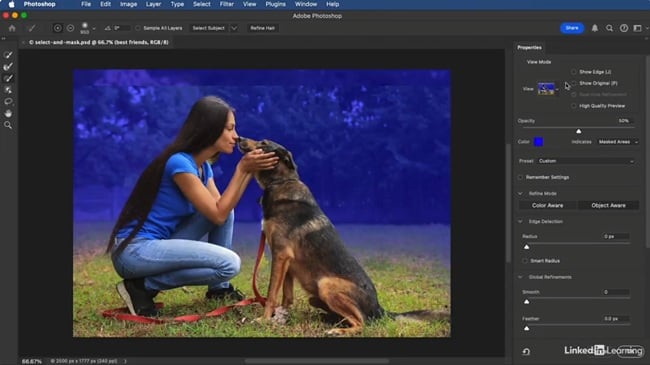Open the Help question mark icon
The image size is (650, 365).
624,28
